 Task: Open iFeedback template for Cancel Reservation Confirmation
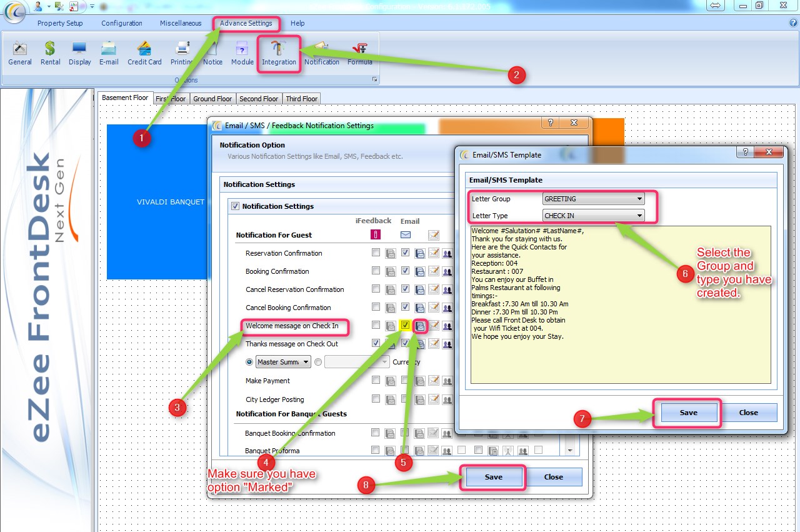[x=390, y=289]
